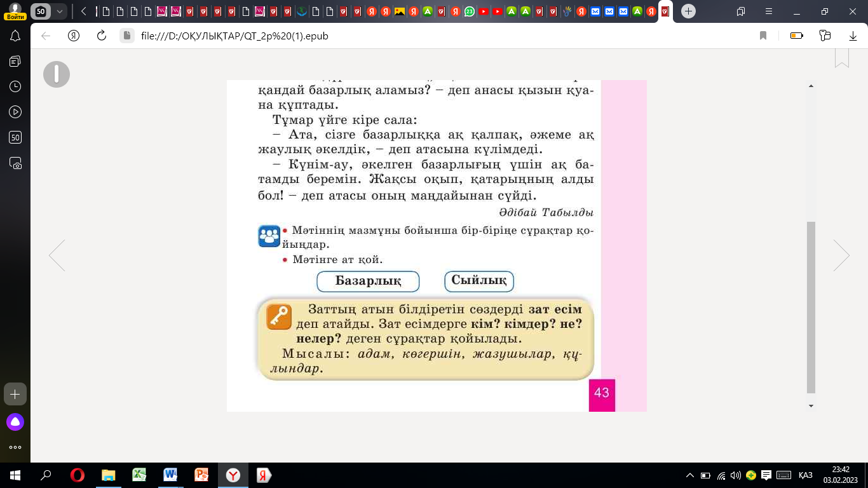The image size is (868, 488).
Task: Open PowerPoint from the taskbar
Action: (x=202, y=475)
